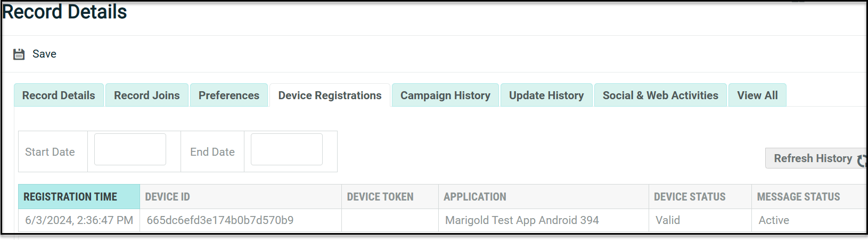Open Social & Web Activities tab
The height and width of the screenshot is (240, 868).
pyautogui.click(x=660, y=95)
